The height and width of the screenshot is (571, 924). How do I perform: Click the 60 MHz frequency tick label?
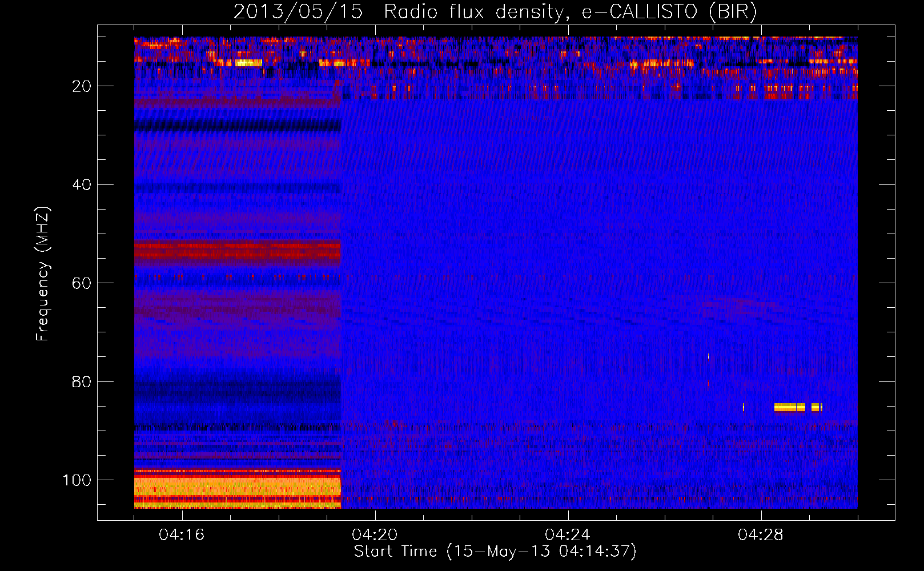pyautogui.click(x=81, y=283)
